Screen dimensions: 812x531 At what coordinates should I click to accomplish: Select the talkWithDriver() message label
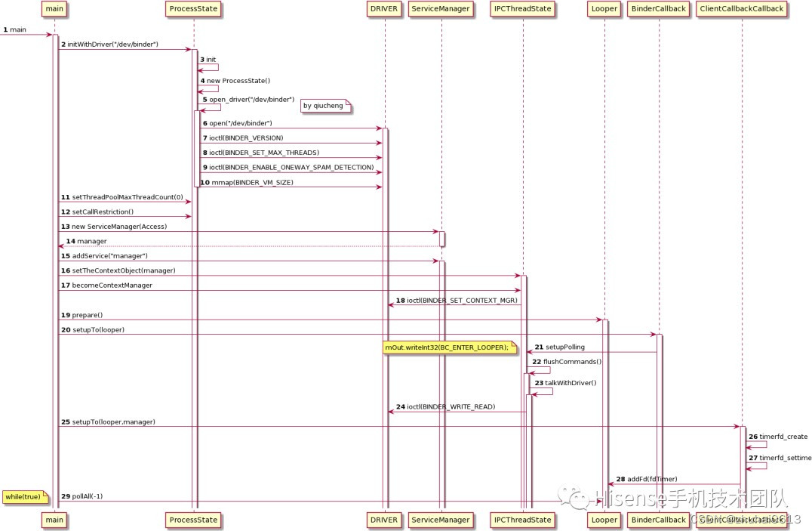pos(565,383)
